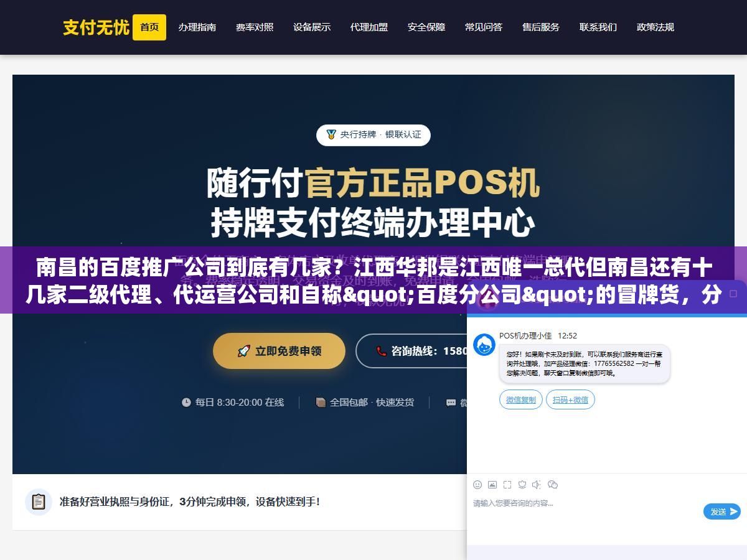Click the medal icon in the certification badge
The height and width of the screenshot is (560, 747).
click(x=331, y=134)
